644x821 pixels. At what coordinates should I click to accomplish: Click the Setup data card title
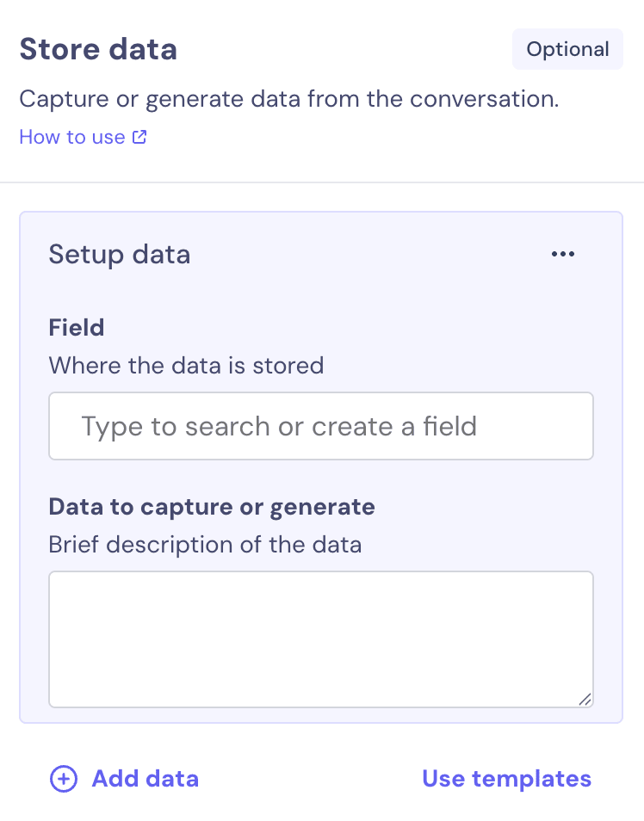(x=120, y=254)
